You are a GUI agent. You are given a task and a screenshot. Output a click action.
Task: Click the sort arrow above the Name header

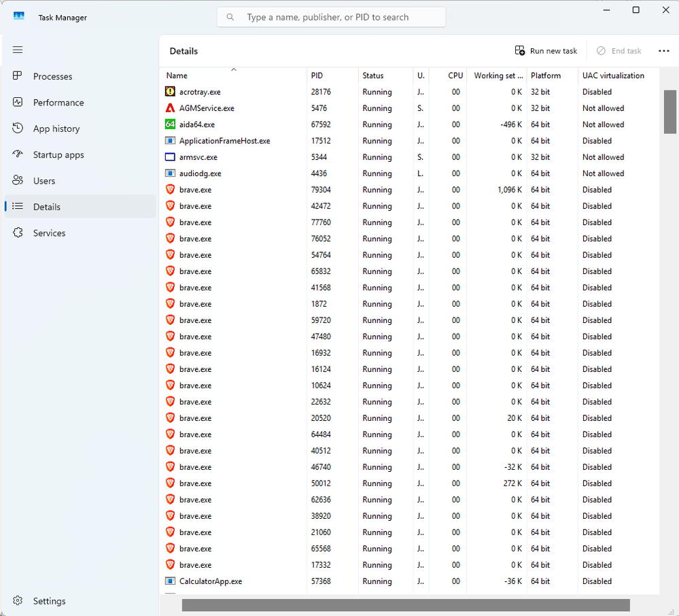click(x=233, y=69)
